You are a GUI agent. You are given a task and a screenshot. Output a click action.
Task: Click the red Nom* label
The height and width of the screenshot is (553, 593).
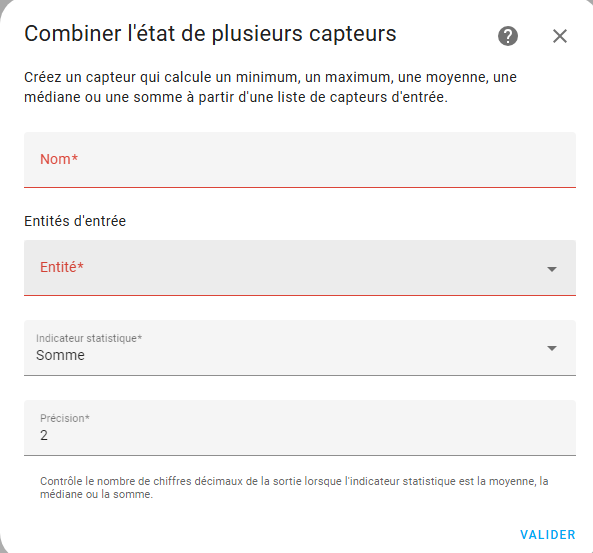[59, 159]
